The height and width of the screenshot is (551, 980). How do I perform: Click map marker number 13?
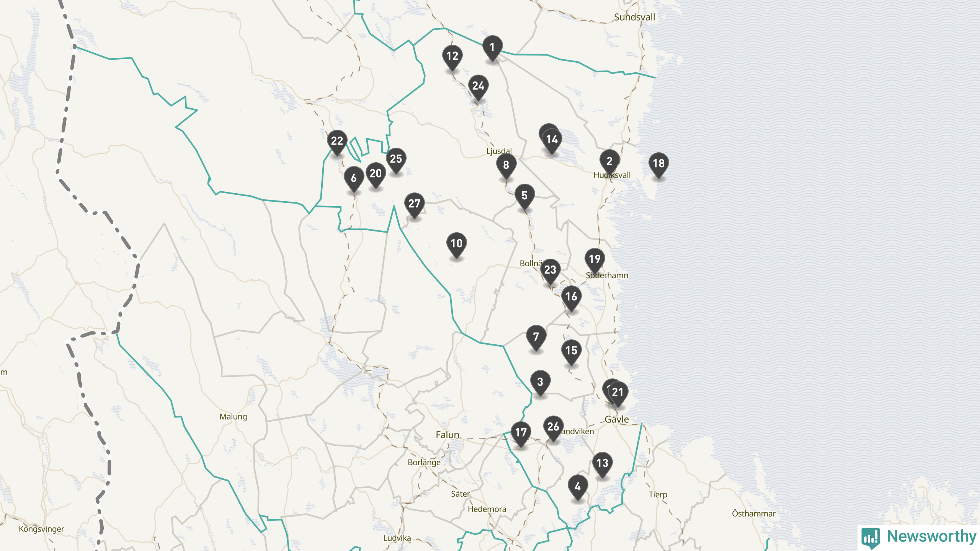click(602, 464)
